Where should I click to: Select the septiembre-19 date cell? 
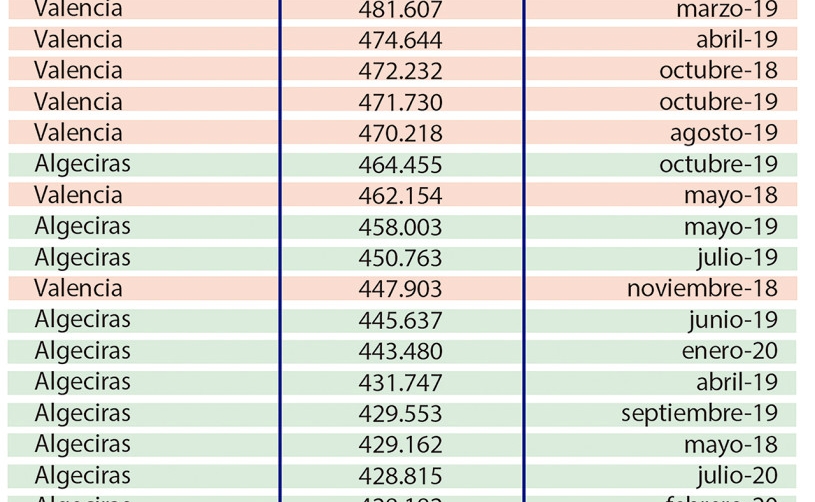pyautogui.click(x=700, y=414)
